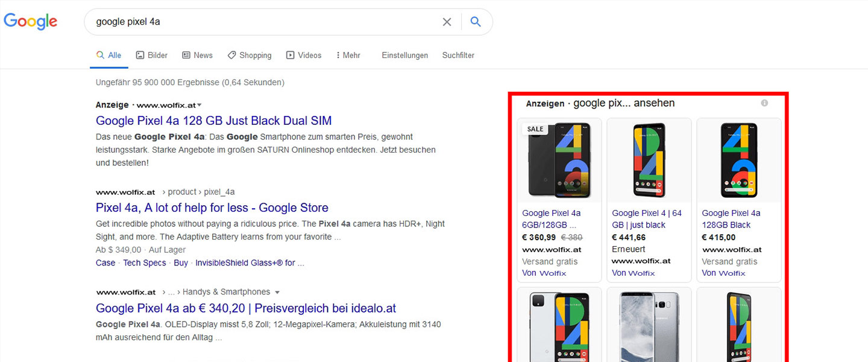The width and height of the screenshot is (868, 362).
Task: Open the arrow beside the Handys & Smartphones breadcrumb
Action: (x=277, y=291)
